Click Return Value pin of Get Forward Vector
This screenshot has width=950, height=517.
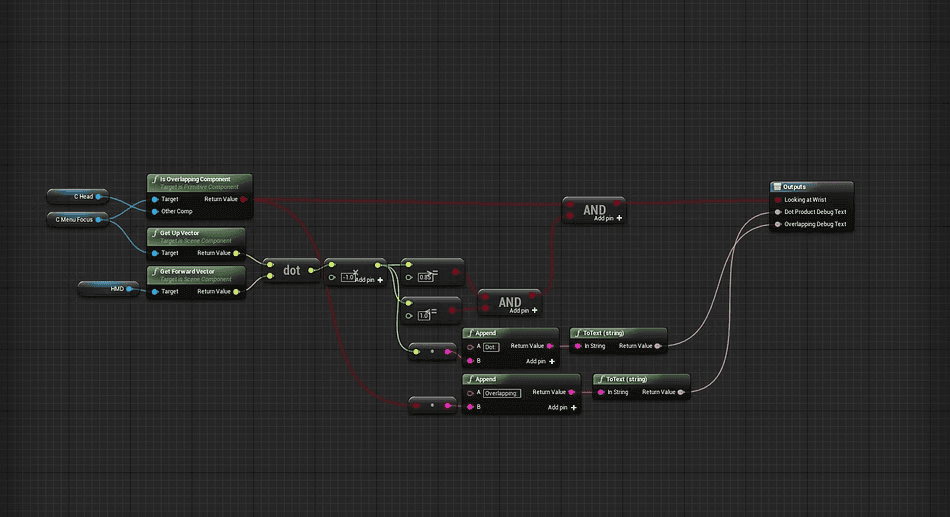point(236,292)
